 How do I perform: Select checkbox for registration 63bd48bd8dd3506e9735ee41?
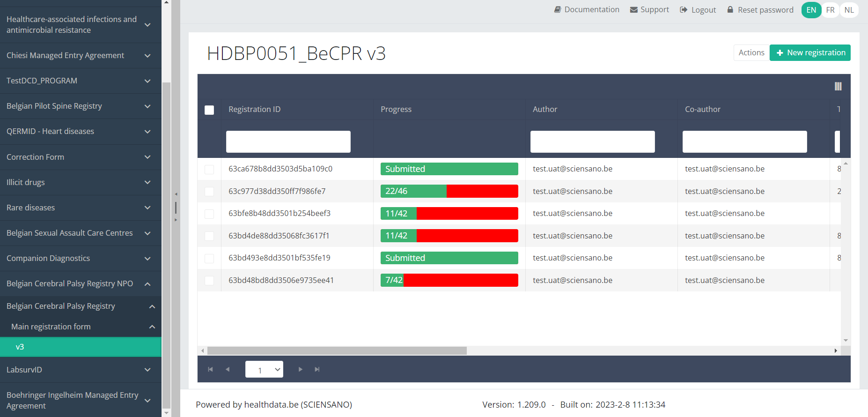(209, 280)
